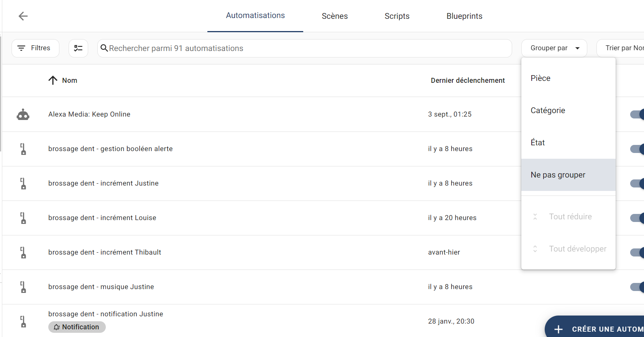Viewport: 644px width, 337px height.
Task: Click icon of brossage dent gestion booléen alerte
Action: point(23,149)
